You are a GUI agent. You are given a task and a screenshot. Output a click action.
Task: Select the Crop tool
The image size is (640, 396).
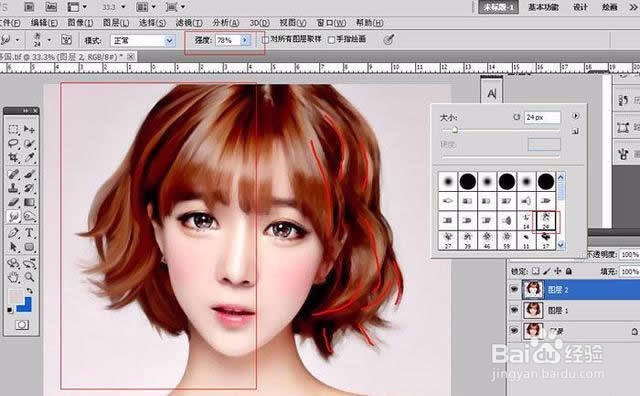[13, 157]
